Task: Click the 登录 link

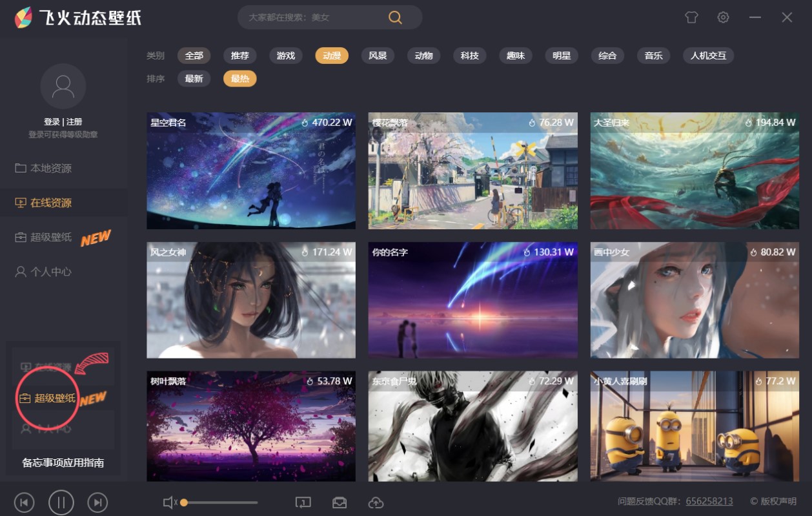Action: pos(52,122)
